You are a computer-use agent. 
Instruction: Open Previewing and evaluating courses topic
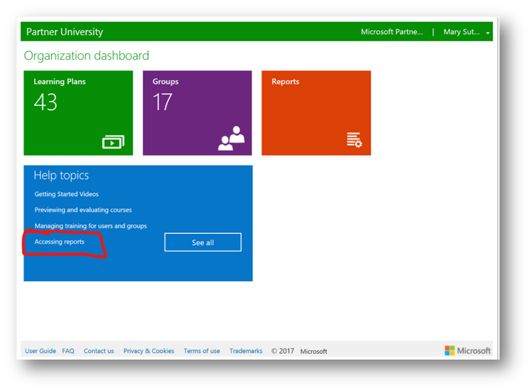83,210
